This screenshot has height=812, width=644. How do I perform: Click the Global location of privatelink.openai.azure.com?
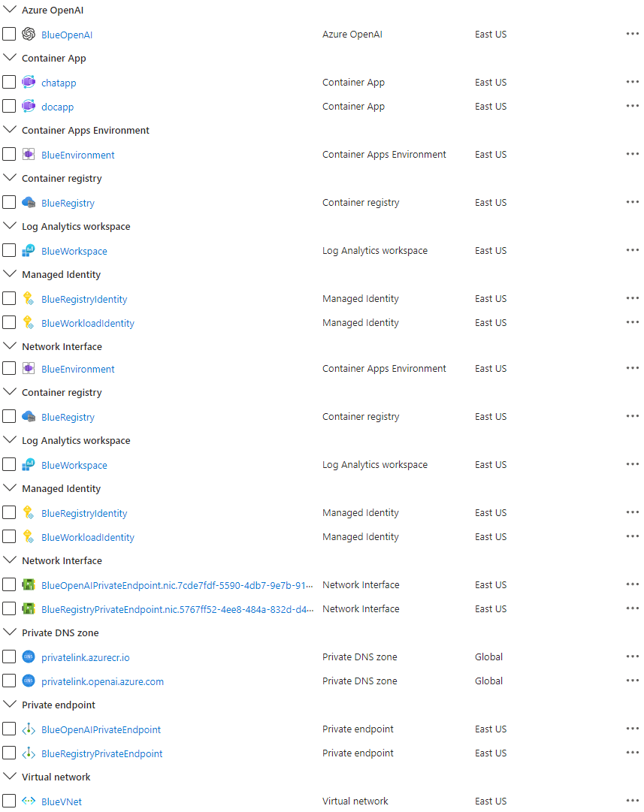click(488, 681)
